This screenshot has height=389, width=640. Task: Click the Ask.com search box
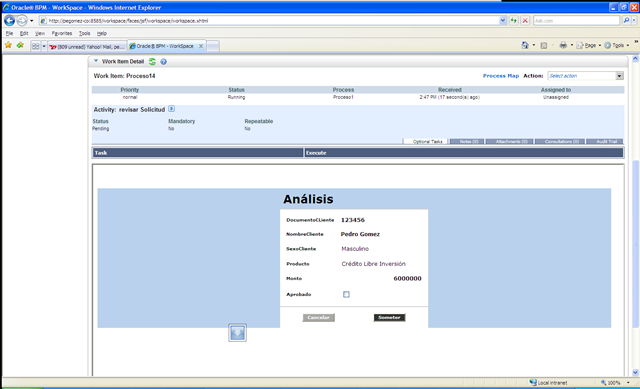pos(576,20)
